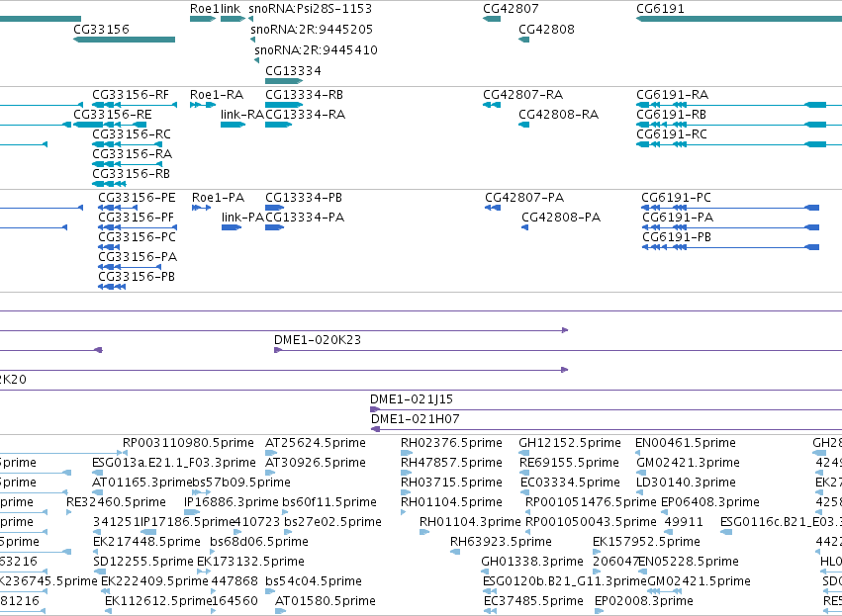Open protein label CG6191-PB
The height and width of the screenshot is (616, 842).
(x=677, y=237)
